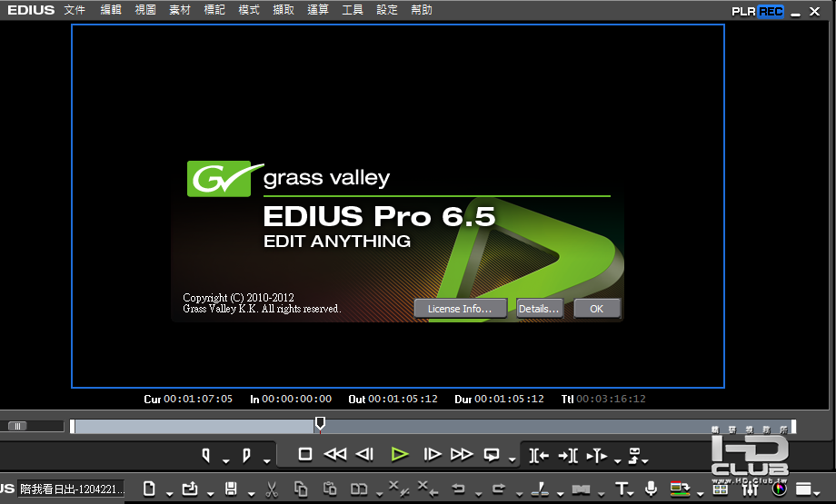Switch to PLR player mode

pyautogui.click(x=743, y=12)
